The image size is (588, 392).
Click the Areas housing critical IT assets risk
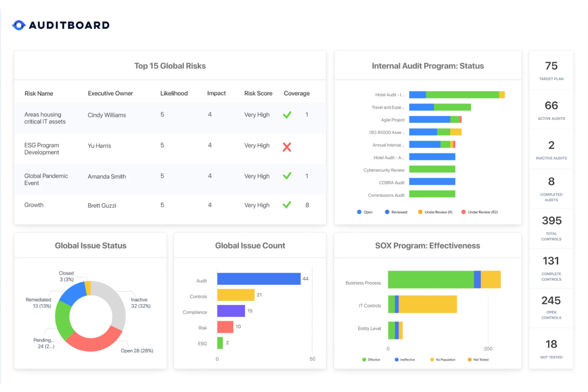45,118
